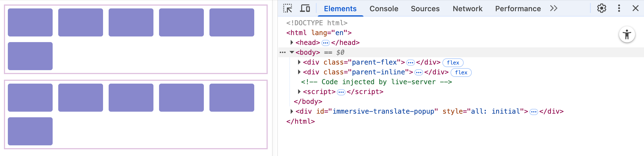Show more DevTools tabs chevron
Viewport: 644px width, 156px height.
(x=554, y=8)
